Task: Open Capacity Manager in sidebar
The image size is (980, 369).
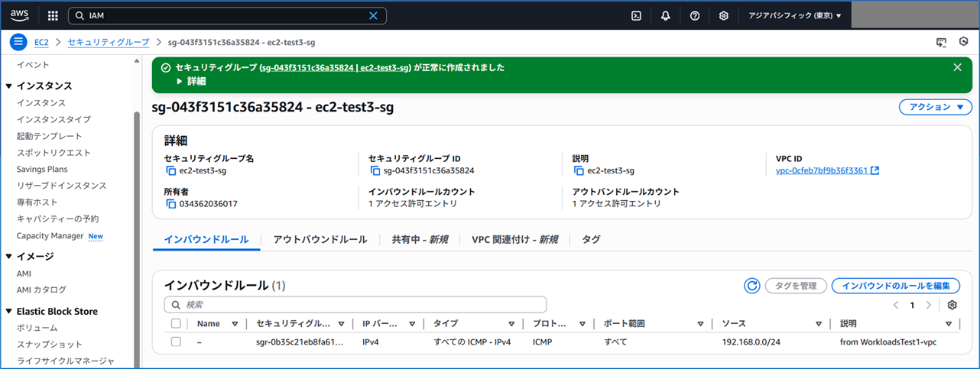Action: [50, 236]
